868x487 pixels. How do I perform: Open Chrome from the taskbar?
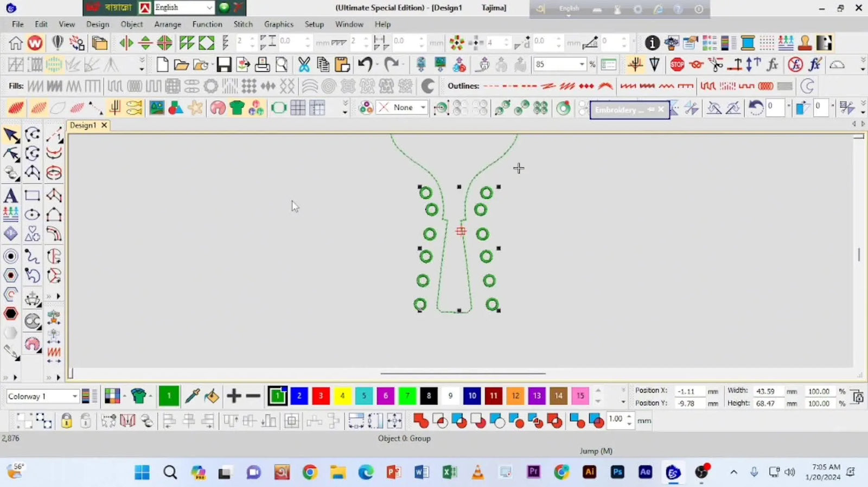click(x=310, y=472)
